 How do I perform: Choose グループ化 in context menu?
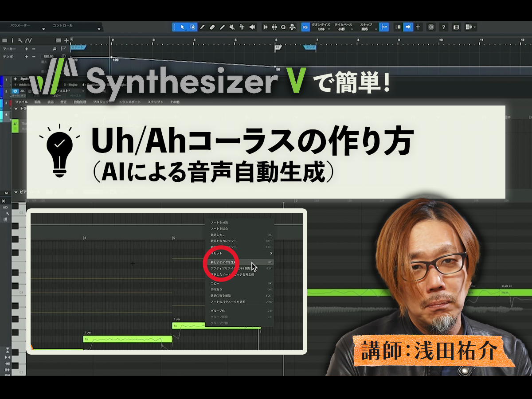[x=239, y=311]
